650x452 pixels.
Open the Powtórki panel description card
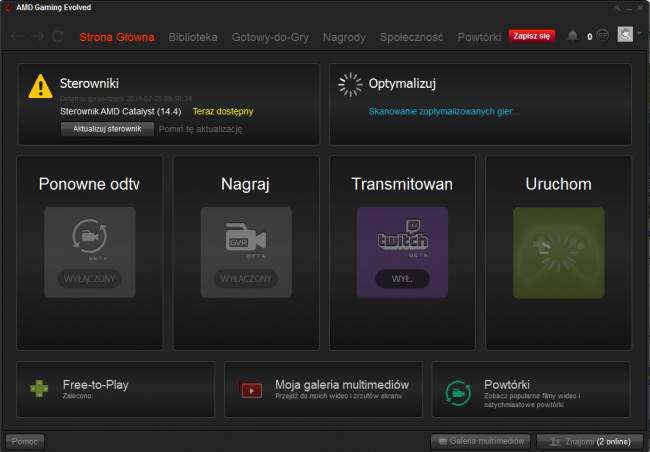pos(531,389)
